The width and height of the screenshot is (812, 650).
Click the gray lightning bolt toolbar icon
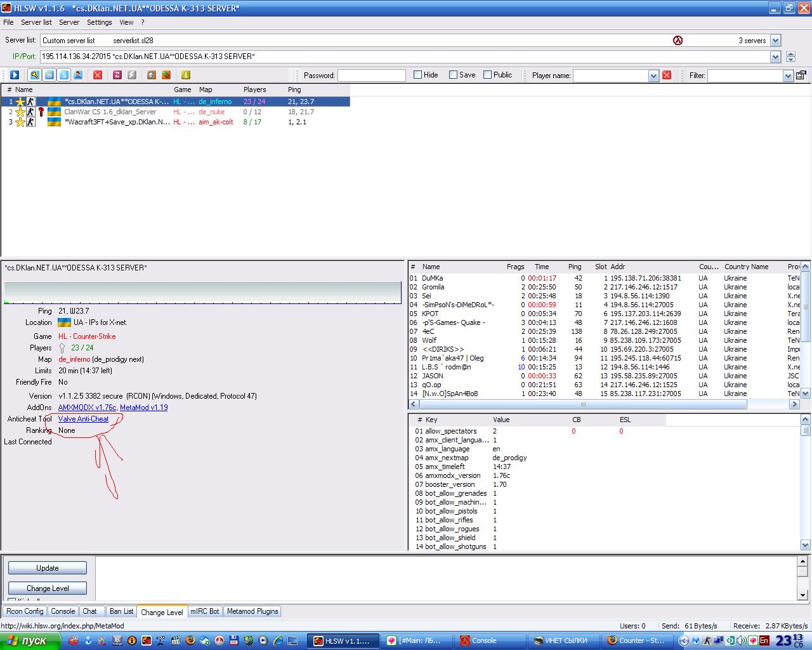132,75
